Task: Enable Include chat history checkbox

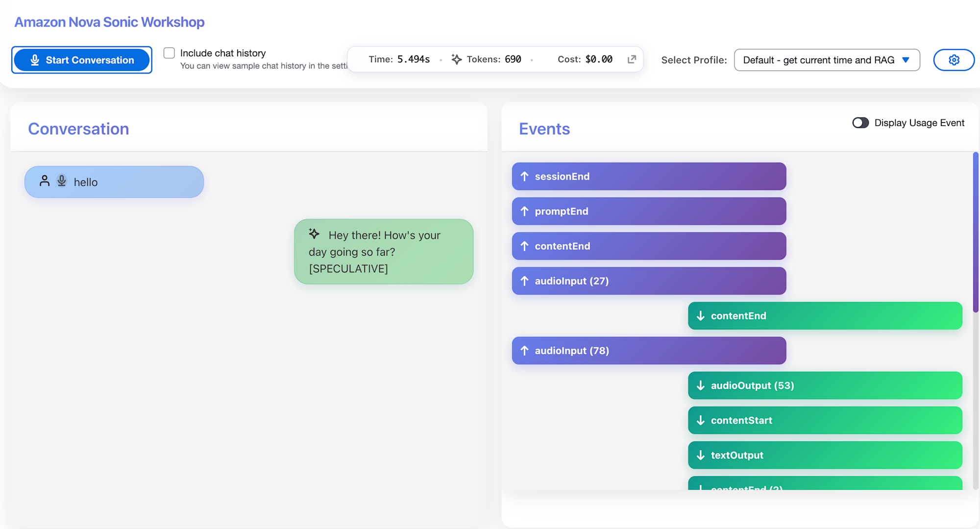Action: pyautogui.click(x=169, y=53)
